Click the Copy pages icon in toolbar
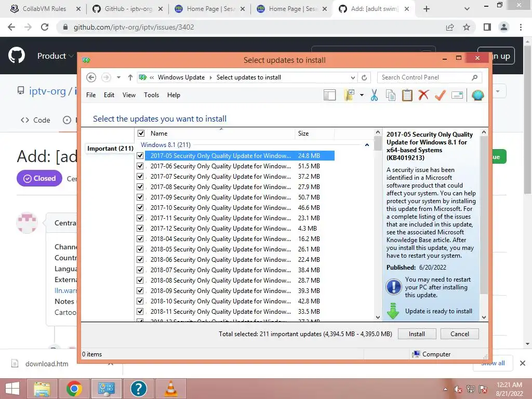 coord(391,96)
